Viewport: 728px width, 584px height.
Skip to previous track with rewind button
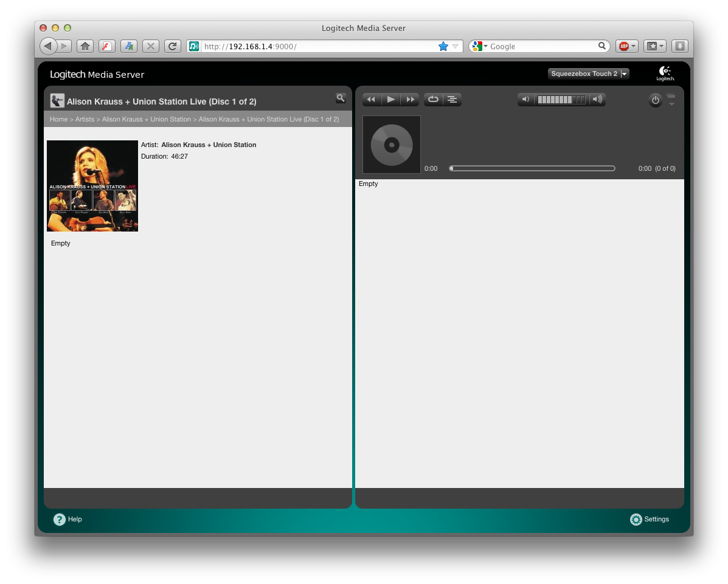(x=371, y=100)
